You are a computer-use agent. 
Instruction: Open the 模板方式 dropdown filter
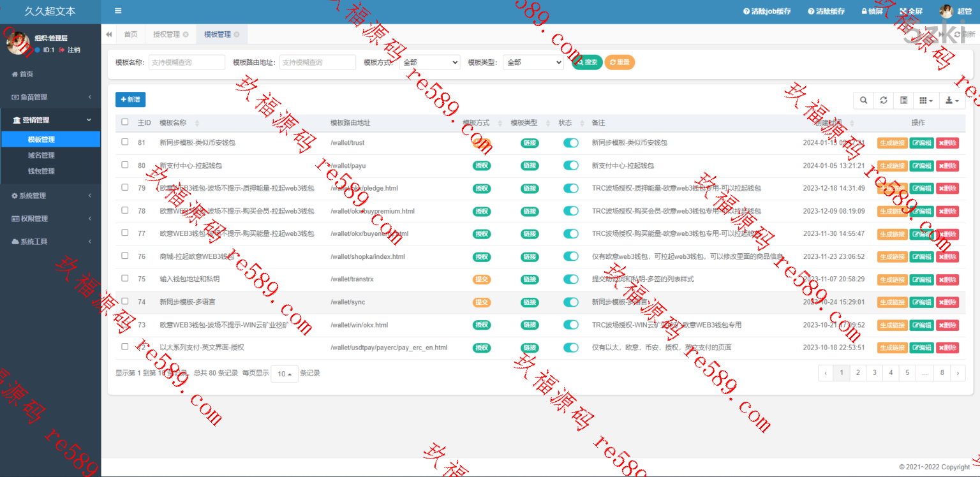point(429,62)
